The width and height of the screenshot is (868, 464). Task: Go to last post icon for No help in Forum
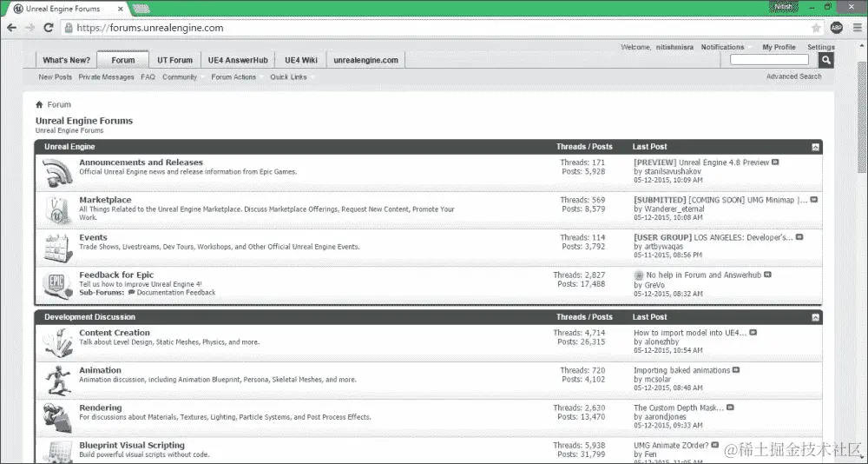[x=768, y=275]
